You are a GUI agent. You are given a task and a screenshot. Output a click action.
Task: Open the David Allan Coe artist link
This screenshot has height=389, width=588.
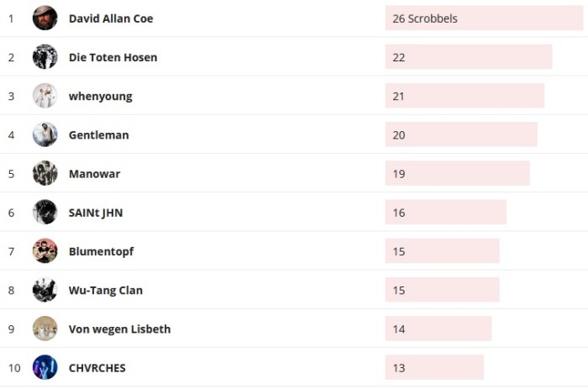pyautogui.click(x=111, y=18)
